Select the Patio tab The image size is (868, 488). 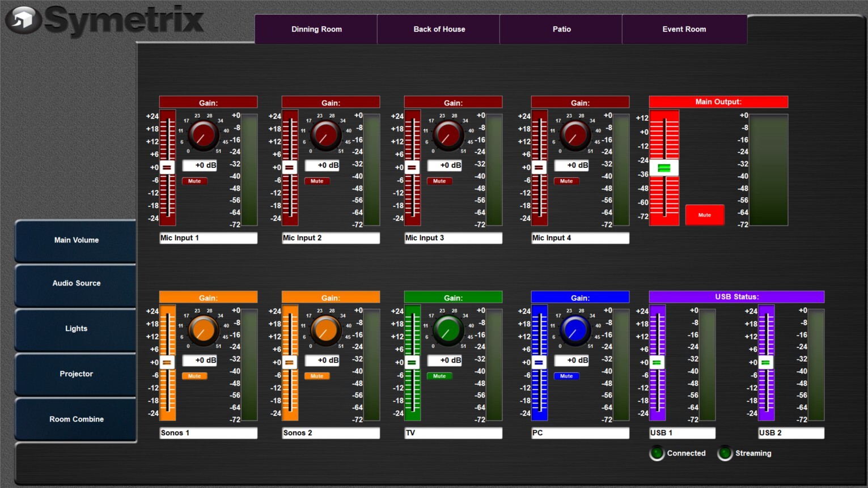pos(561,29)
